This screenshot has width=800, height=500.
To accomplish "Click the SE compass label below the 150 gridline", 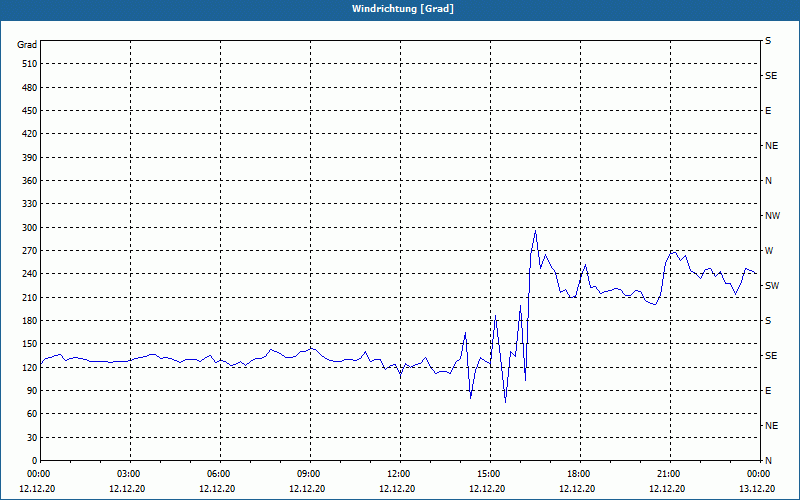I will 771,356.
